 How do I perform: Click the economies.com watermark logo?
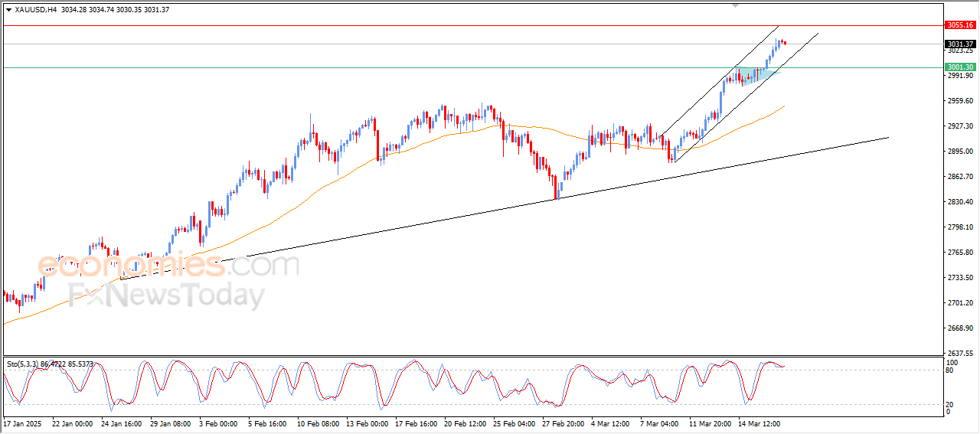168,265
